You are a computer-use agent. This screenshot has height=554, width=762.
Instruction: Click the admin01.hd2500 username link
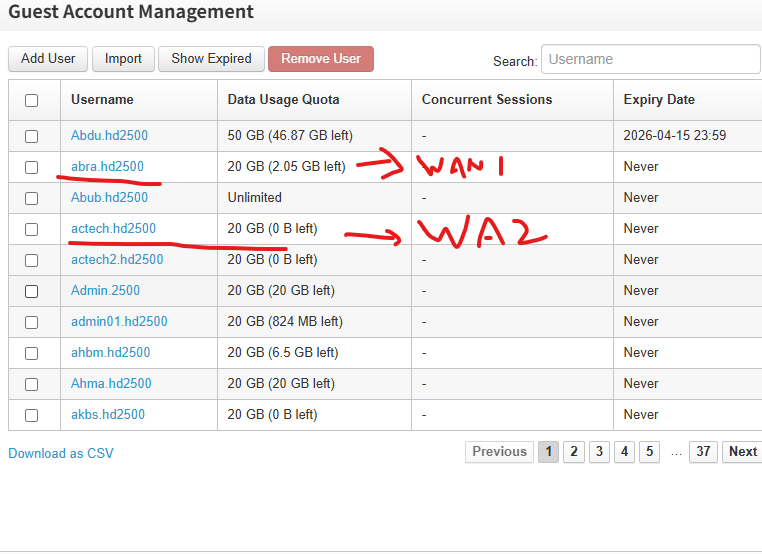119,322
